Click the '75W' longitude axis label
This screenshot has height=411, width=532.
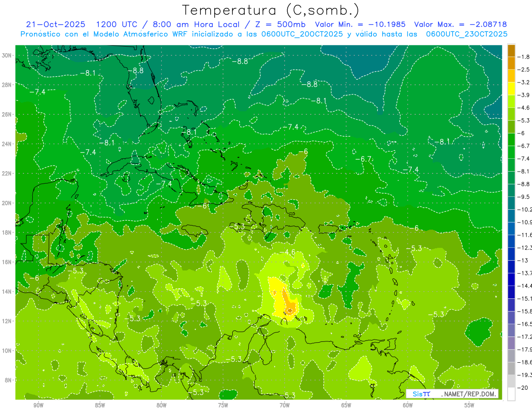click(223, 405)
